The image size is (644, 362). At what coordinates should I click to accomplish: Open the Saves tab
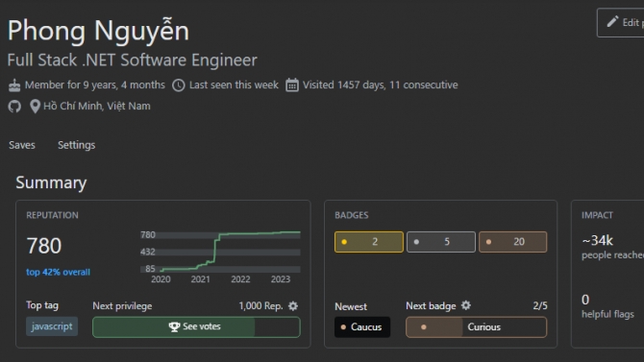pos(22,145)
